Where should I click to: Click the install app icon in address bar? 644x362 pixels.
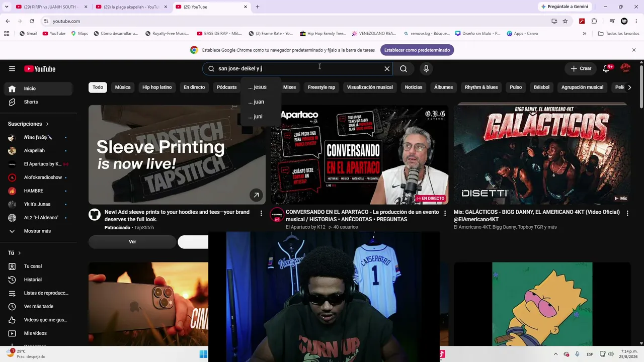[554, 21]
